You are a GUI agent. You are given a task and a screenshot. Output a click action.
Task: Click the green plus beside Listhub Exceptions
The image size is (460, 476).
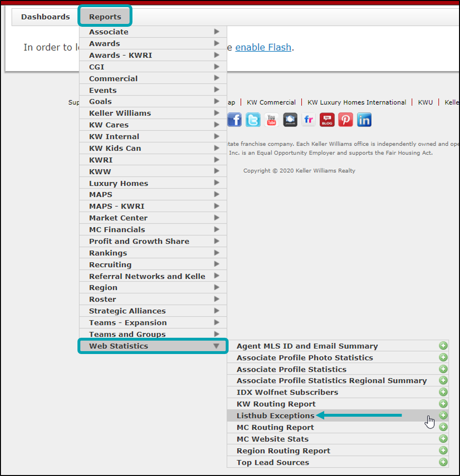[x=443, y=416]
